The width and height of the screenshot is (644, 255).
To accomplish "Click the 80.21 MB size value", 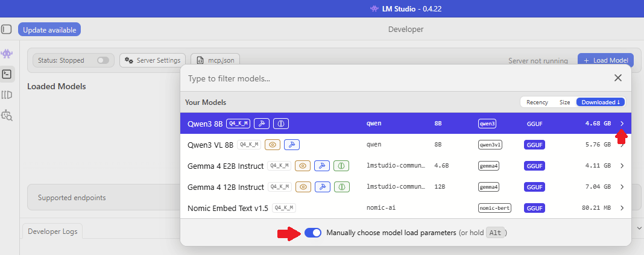I will [597, 208].
